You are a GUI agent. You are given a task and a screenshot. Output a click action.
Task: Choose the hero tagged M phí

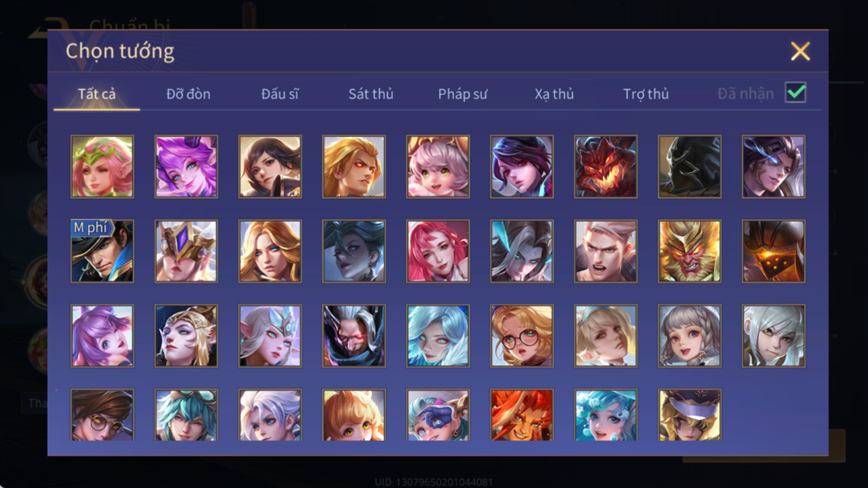coord(102,251)
